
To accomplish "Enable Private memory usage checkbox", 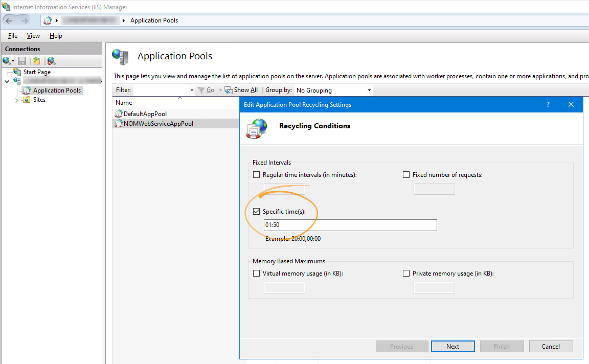I will coord(406,274).
